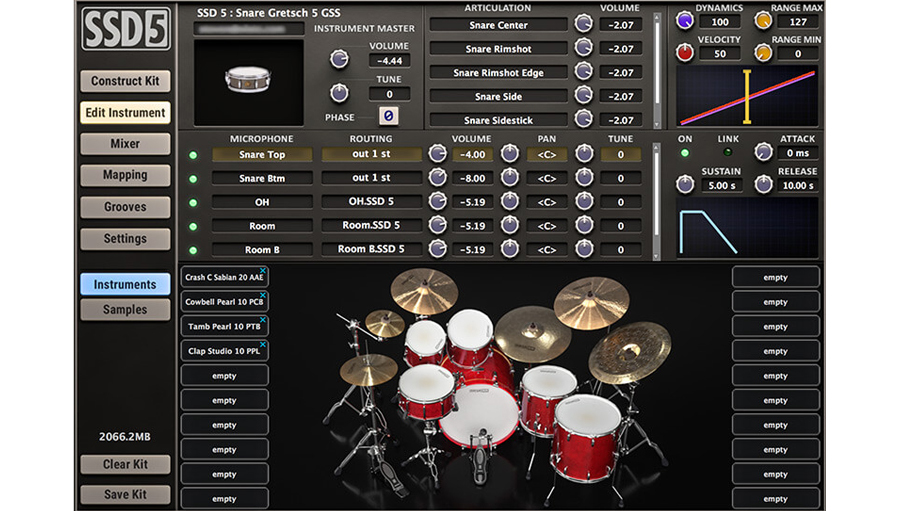Select the Instruments view button
Image resolution: width=900 pixels, height=511 pixels.
pos(125,284)
